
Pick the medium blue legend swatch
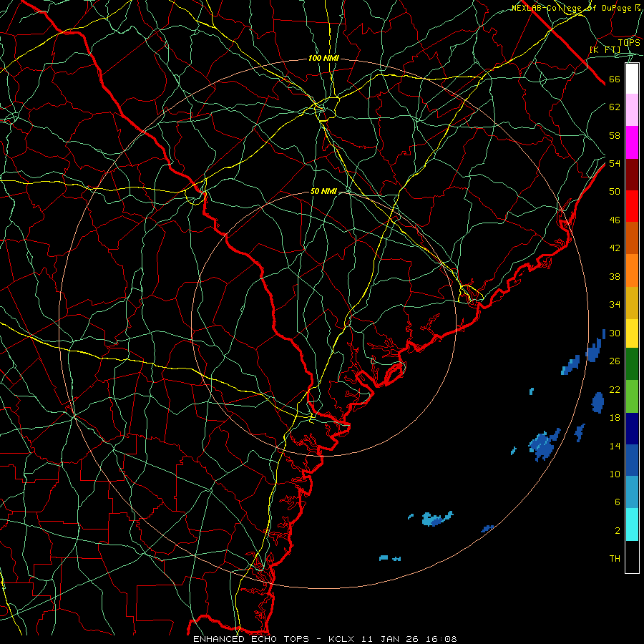click(x=632, y=460)
